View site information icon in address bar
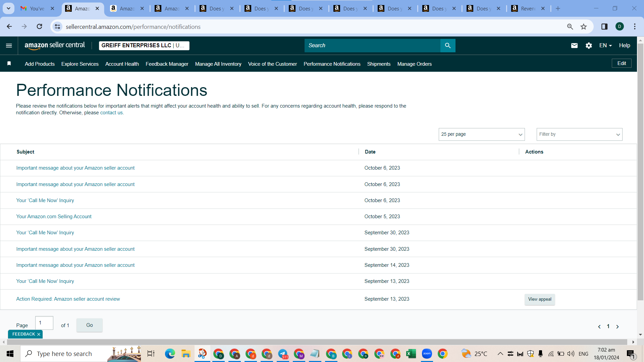 (58, 26)
